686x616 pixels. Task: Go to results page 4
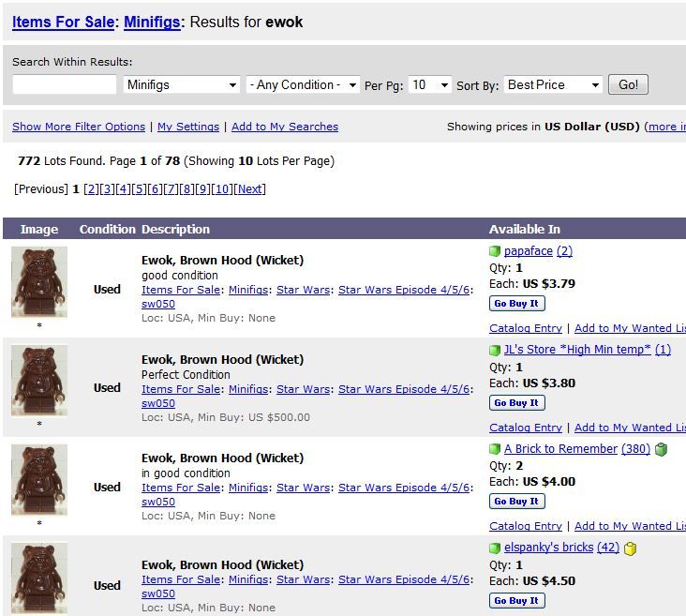click(x=123, y=189)
